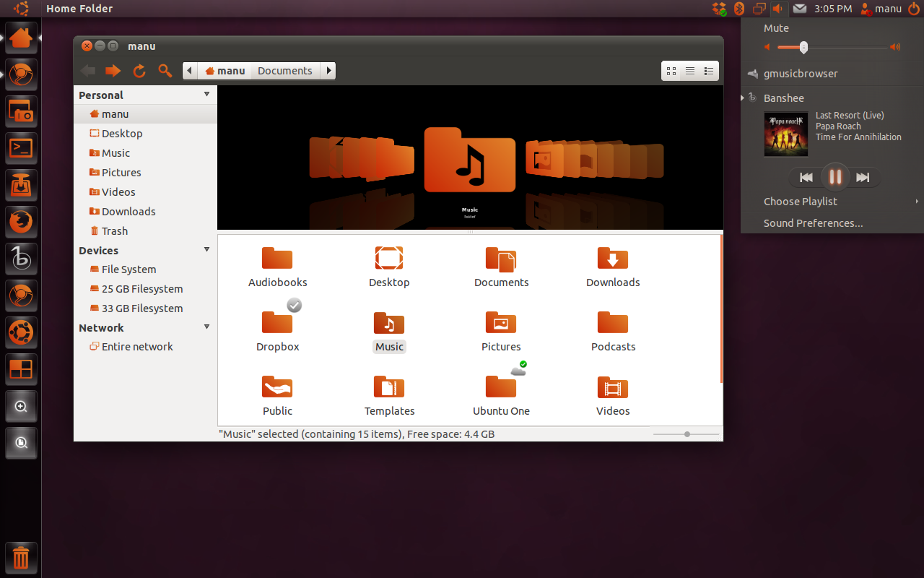Open Choose Playlist in the sound menu
This screenshot has width=924, height=578.
click(800, 201)
